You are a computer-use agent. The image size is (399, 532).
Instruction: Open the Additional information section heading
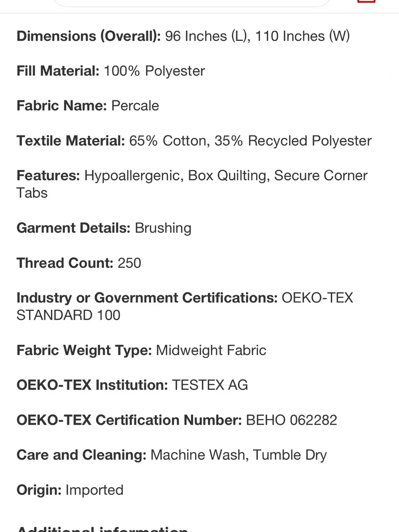(102, 528)
